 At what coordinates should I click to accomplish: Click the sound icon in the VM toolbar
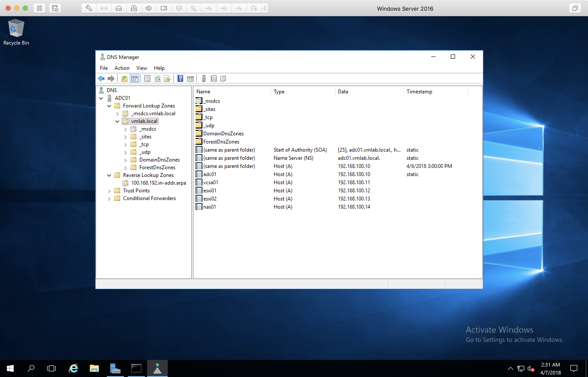148,8
